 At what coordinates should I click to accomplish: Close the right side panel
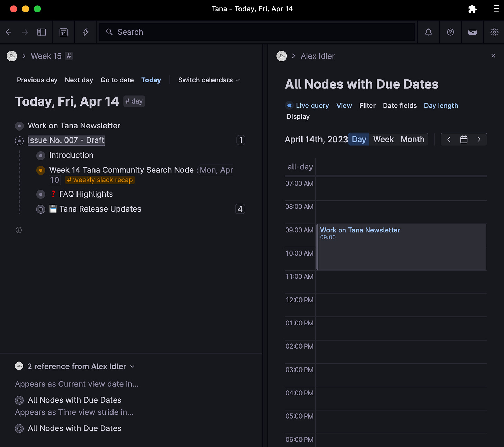point(493,56)
